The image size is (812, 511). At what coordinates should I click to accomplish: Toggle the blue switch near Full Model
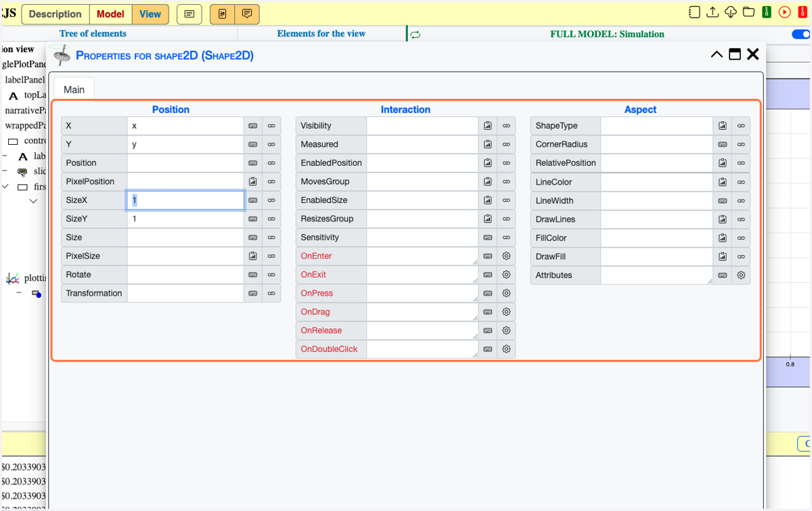(x=800, y=35)
